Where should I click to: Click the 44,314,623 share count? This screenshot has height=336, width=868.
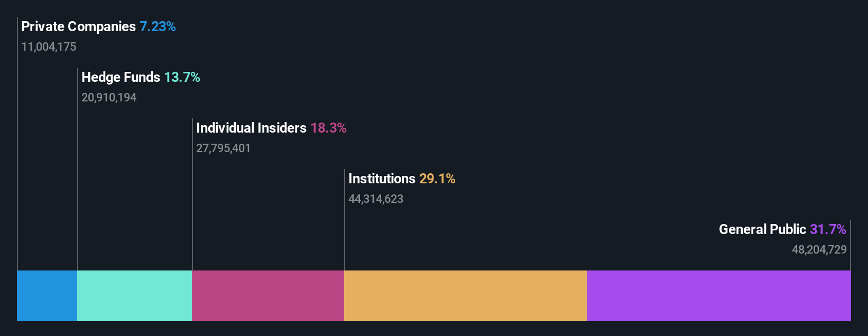pos(376,199)
